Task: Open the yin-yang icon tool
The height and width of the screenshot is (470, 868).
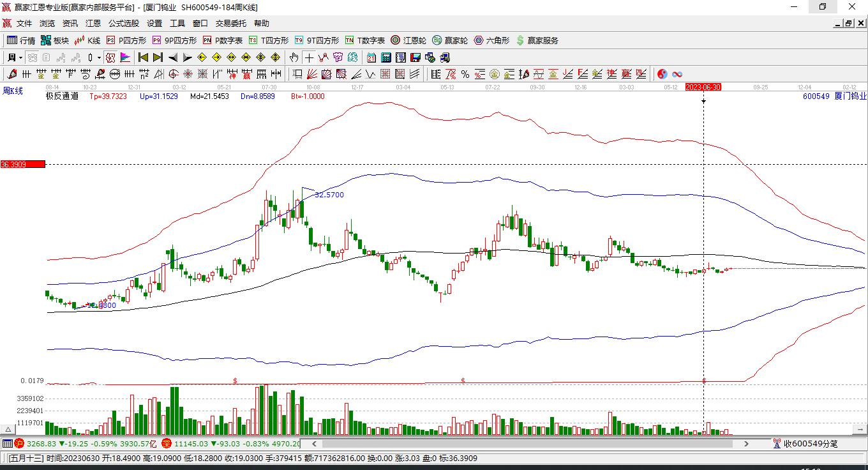Action: pyautogui.click(x=662, y=74)
